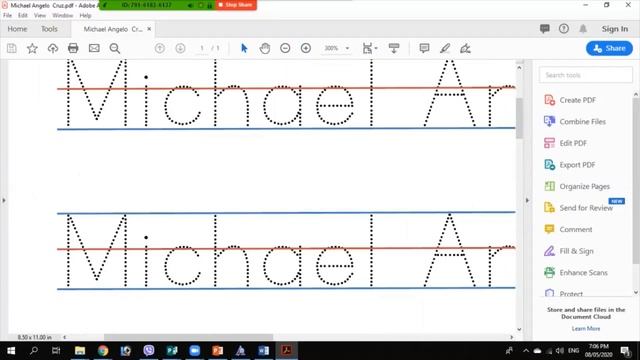The width and height of the screenshot is (640, 360).
Task: View notifications bell icon
Action: tap(583, 29)
